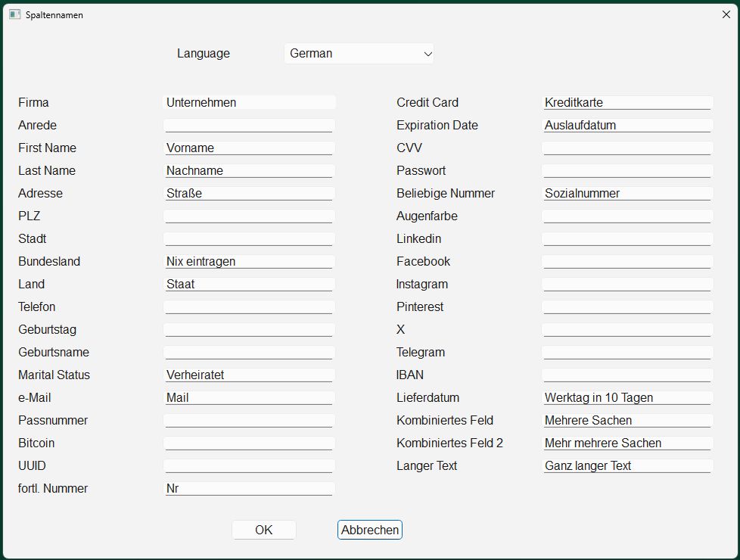Click the Spaltennamen window icon in title bar
The height and width of the screenshot is (560, 740).
point(14,14)
